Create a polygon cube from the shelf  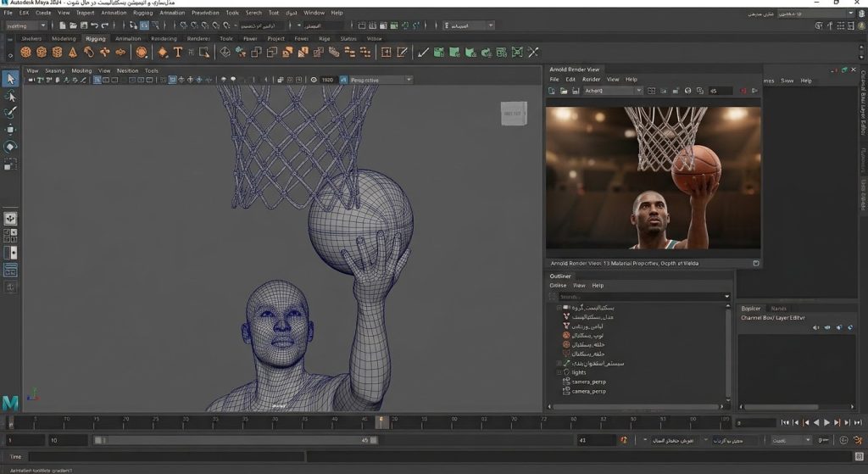tap(42, 52)
